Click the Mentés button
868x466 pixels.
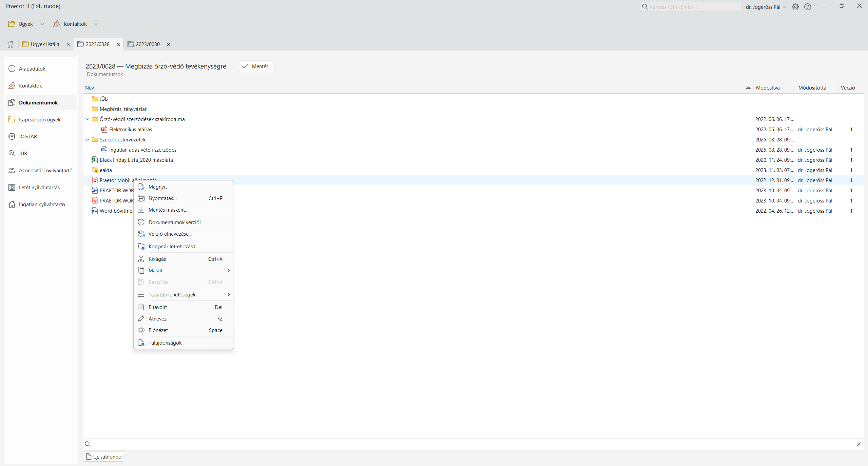[256, 66]
